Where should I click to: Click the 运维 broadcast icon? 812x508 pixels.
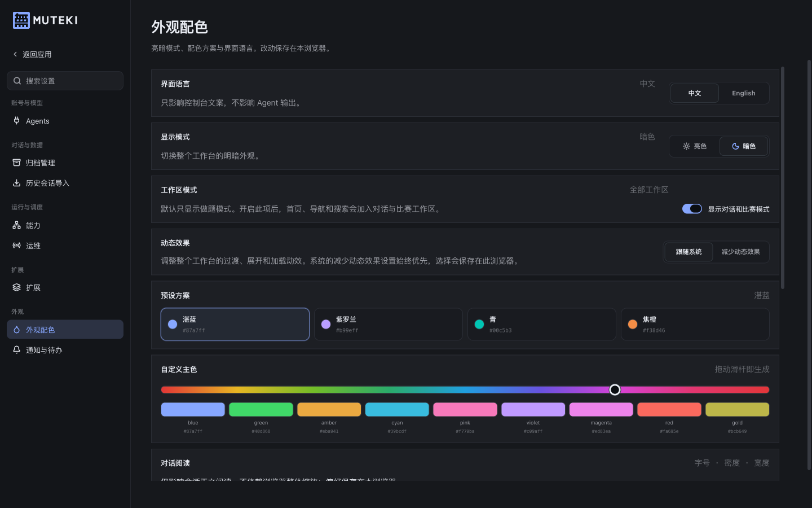click(x=17, y=246)
